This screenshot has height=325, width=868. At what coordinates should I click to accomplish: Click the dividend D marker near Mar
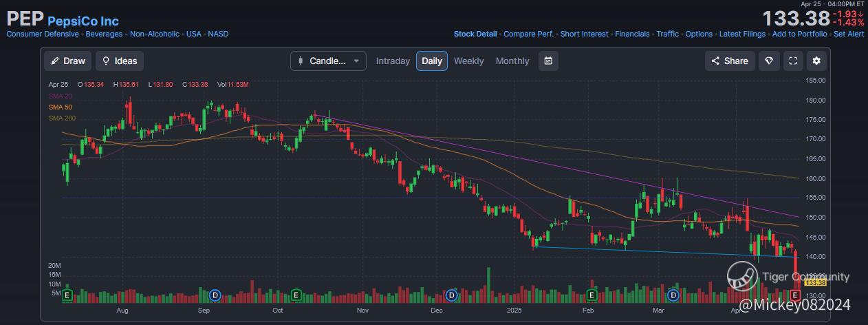(673, 295)
